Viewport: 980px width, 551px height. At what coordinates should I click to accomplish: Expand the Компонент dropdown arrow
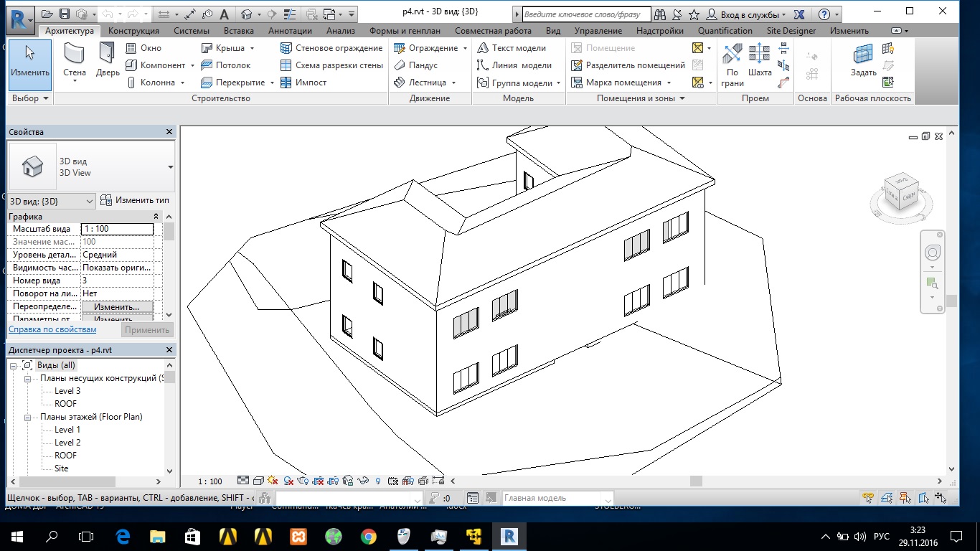192,65
